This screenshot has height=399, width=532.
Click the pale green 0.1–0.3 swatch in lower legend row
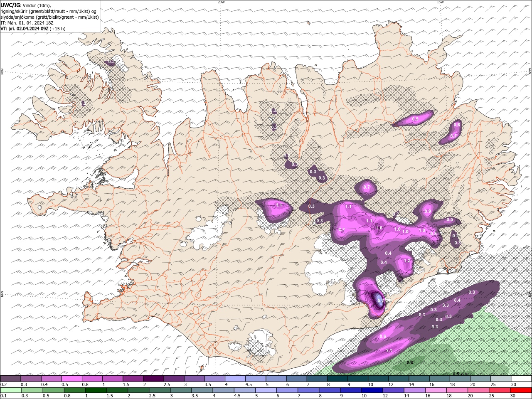click(11, 390)
